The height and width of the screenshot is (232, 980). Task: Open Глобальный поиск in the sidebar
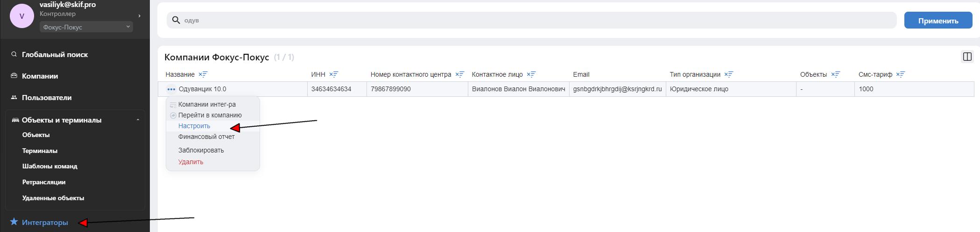point(55,55)
